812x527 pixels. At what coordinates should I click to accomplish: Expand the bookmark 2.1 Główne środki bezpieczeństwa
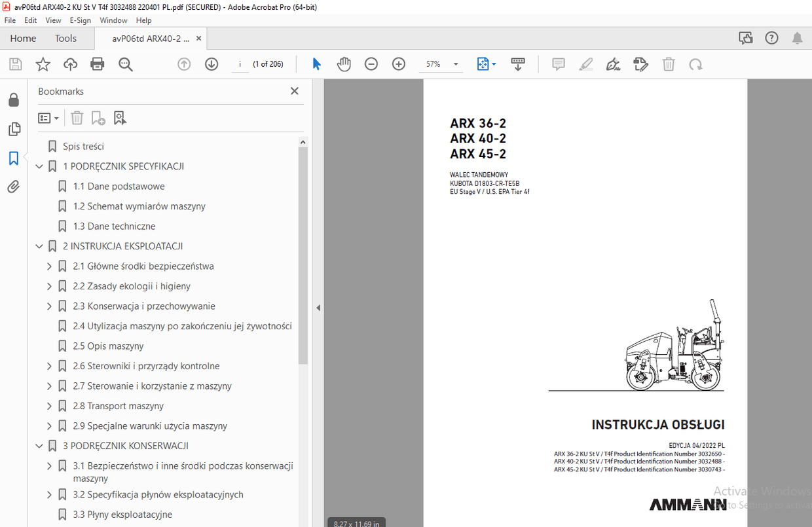click(x=48, y=266)
